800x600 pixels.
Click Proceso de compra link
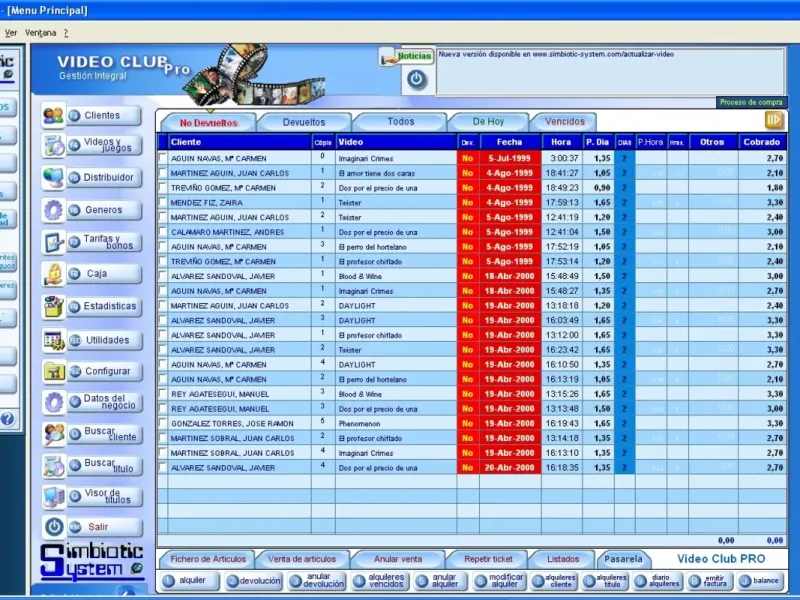pos(751,102)
